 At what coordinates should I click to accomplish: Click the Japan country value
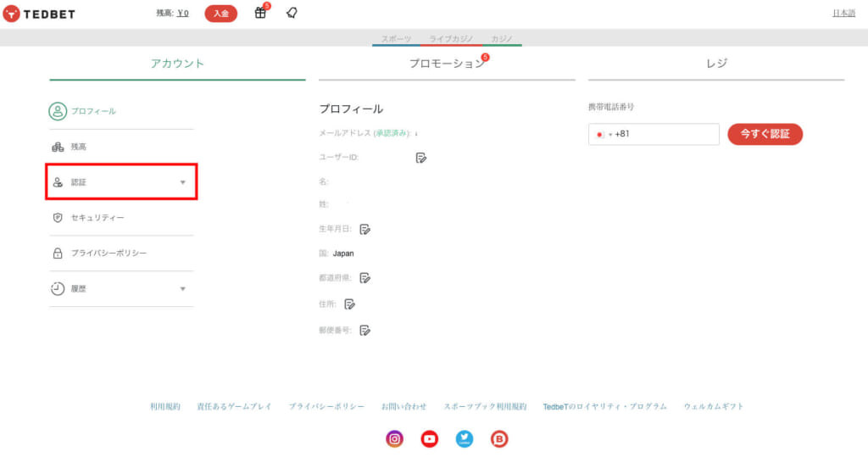343,254
